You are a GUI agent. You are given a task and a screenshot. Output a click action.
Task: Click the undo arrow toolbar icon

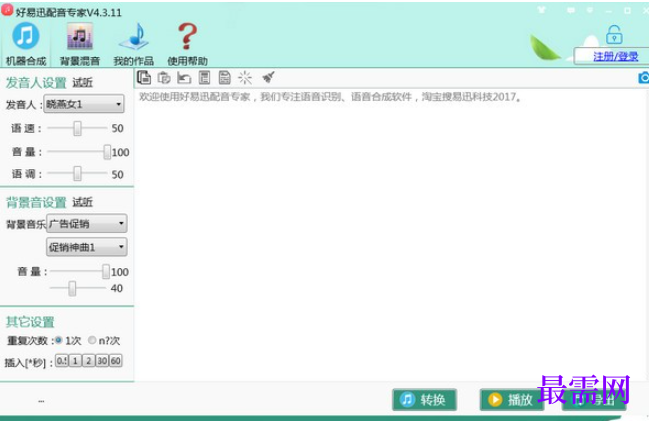pos(184,77)
